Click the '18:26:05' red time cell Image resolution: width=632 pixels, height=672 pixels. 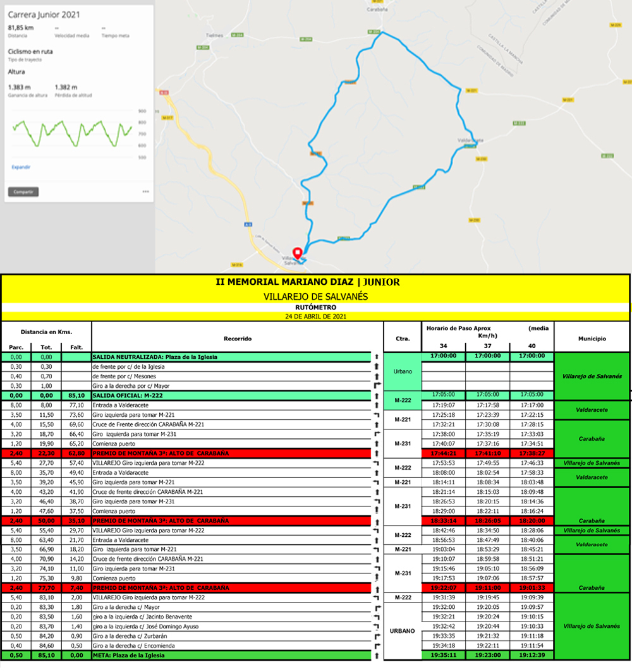(x=487, y=520)
